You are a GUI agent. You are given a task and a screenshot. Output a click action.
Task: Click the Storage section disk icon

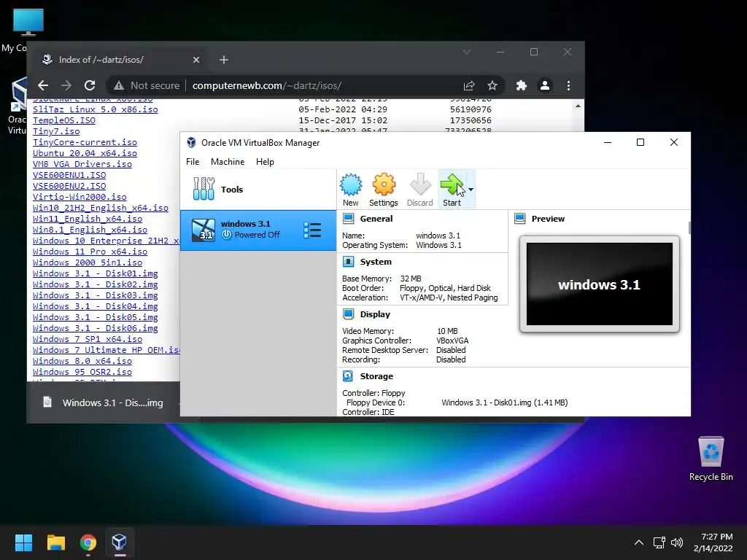coord(348,376)
